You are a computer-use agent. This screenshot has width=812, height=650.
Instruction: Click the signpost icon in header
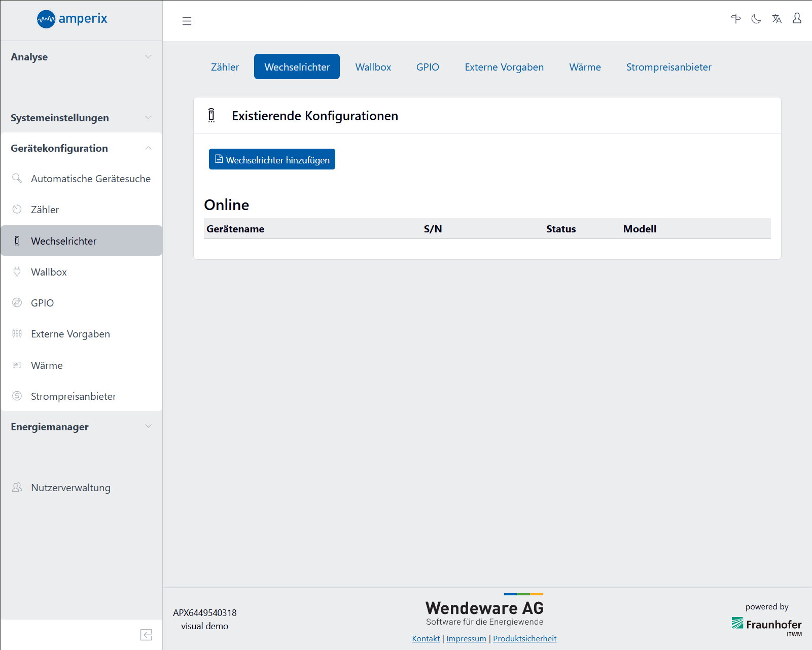click(735, 19)
